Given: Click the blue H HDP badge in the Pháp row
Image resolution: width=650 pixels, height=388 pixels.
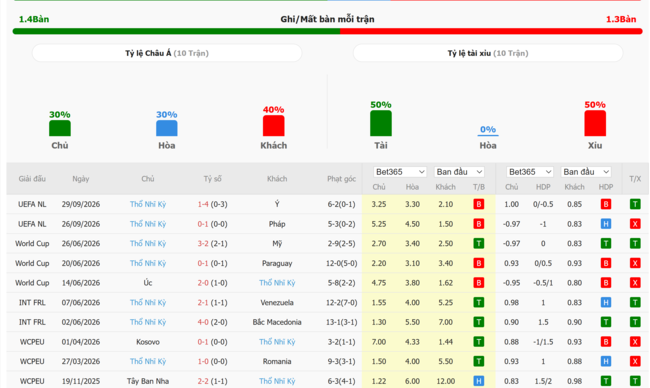Looking at the screenshot, I should tap(606, 224).
